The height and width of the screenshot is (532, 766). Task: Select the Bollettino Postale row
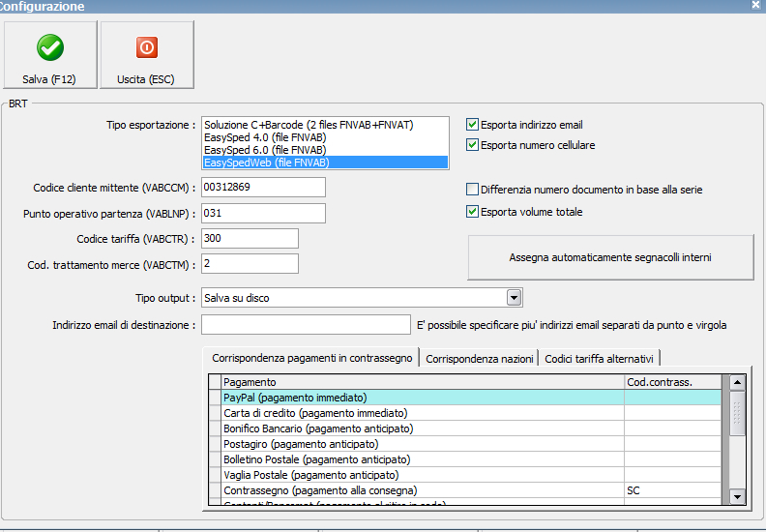coord(464,459)
